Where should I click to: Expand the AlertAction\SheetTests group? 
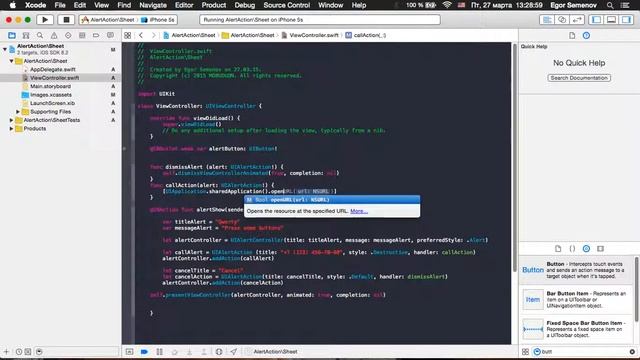pyautogui.click(x=11, y=120)
